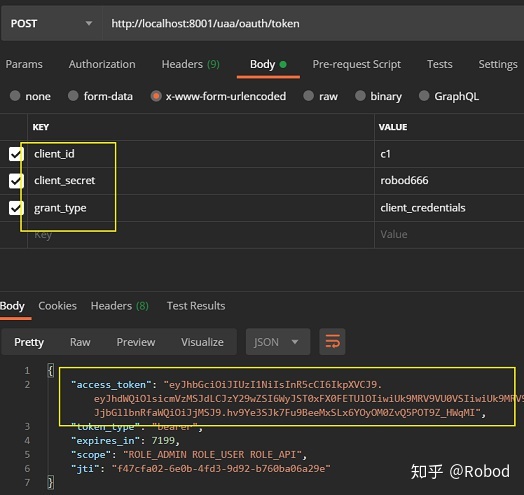Switch to Preview response view
The image size is (524, 495).
(136, 342)
